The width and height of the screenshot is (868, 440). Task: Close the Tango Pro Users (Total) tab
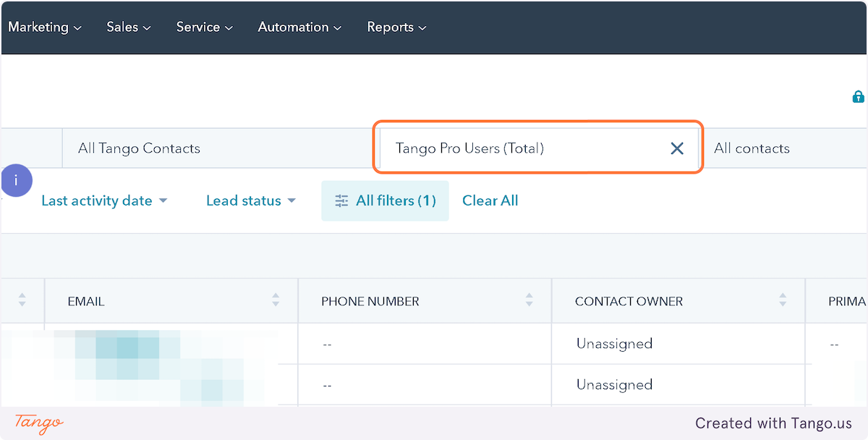point(677,148)
